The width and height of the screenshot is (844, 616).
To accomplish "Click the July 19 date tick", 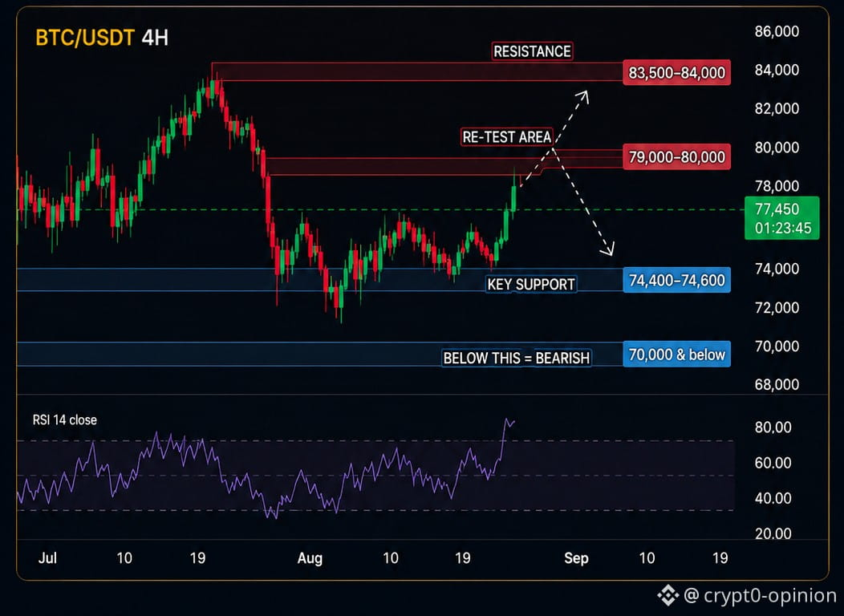I will [x=197, y=558].
